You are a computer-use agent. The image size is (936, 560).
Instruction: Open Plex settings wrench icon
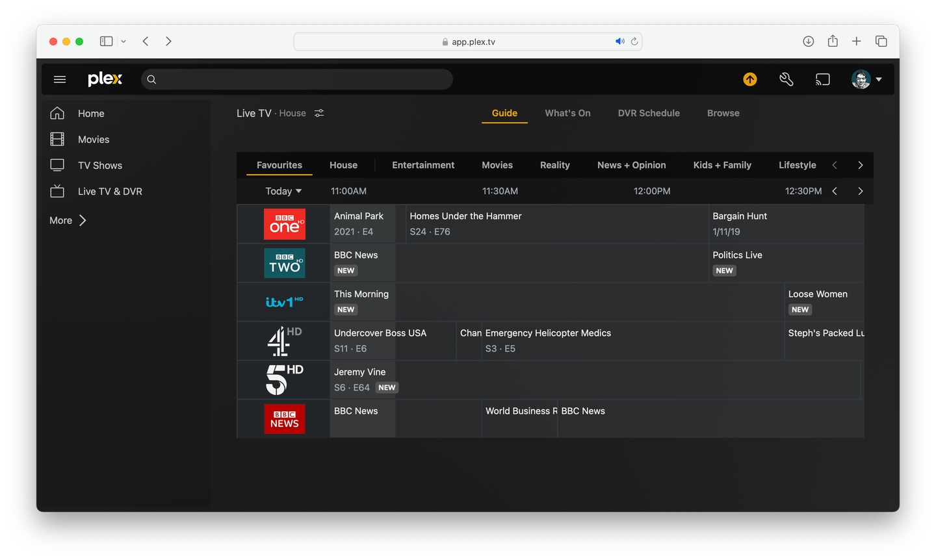coord(786,79)
